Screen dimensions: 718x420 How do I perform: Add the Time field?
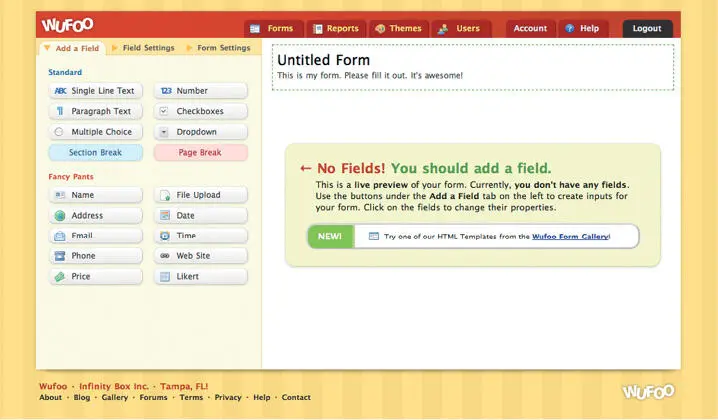[201, 235]
